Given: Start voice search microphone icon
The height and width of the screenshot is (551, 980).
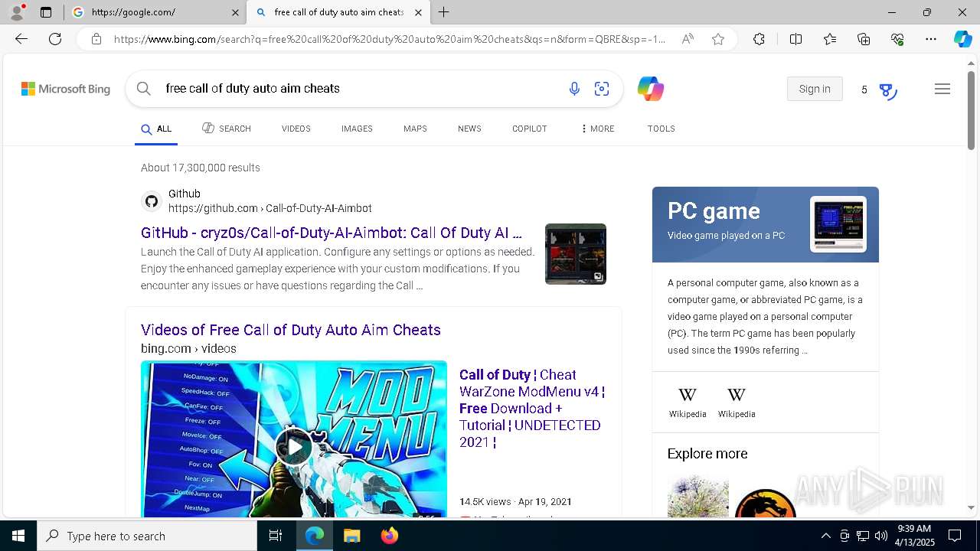Looking at the screenshot, I should point(574,89).
